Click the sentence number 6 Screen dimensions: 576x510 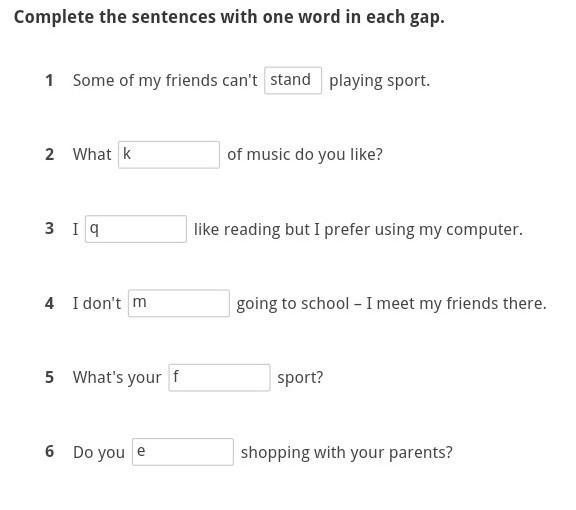click(50, 451)
